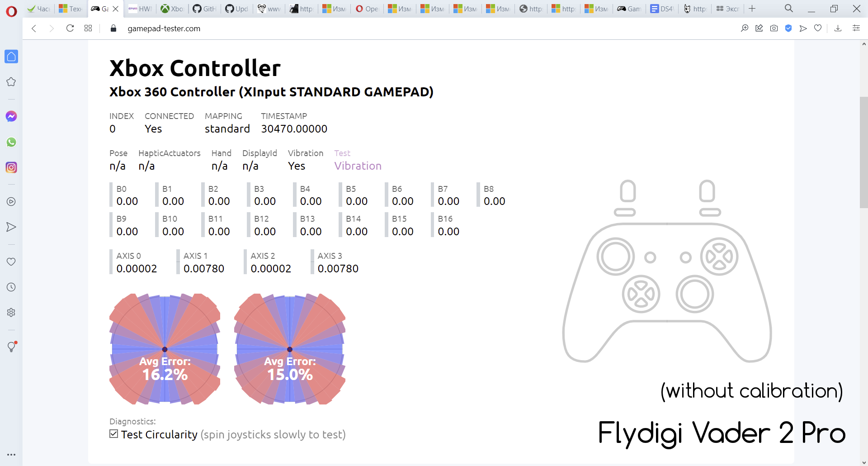Switch to the GitHub tab
The width and height of the screenshot is (868, 466).
(x=204, y=9)
